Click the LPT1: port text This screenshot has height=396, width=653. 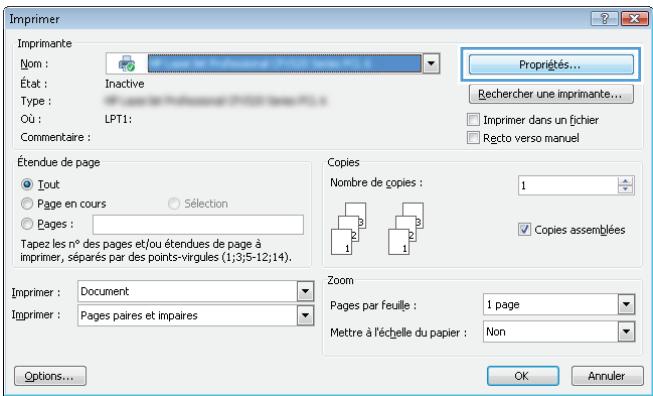(x=118, y=119)
